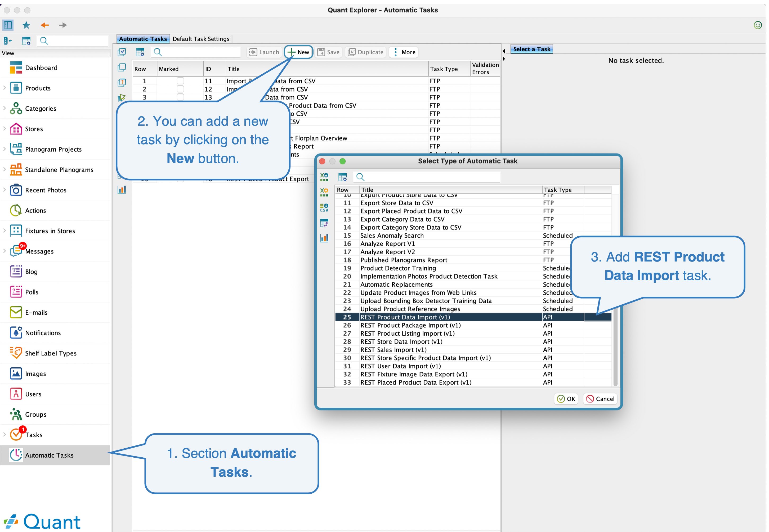Open Fixtures in Stores icon
The height and width of the screenshot is (532, 769).
pyautogui.click(x=16, y=231)
